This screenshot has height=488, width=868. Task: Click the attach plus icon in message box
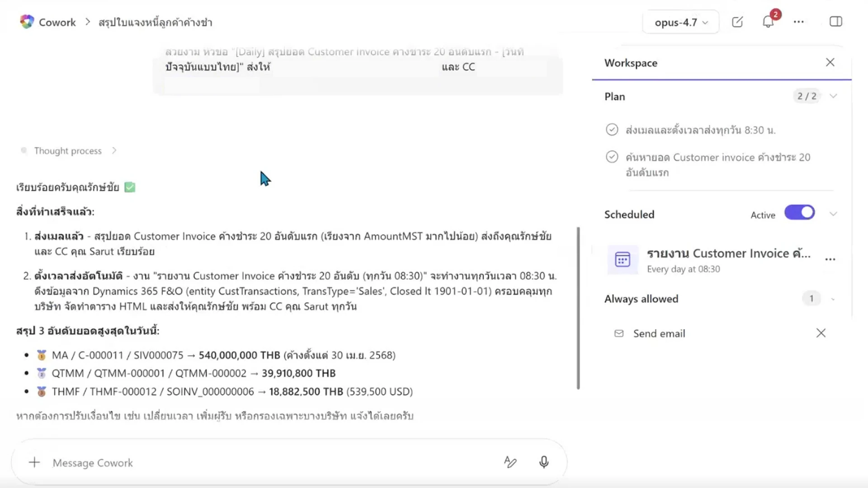[34, 462]
